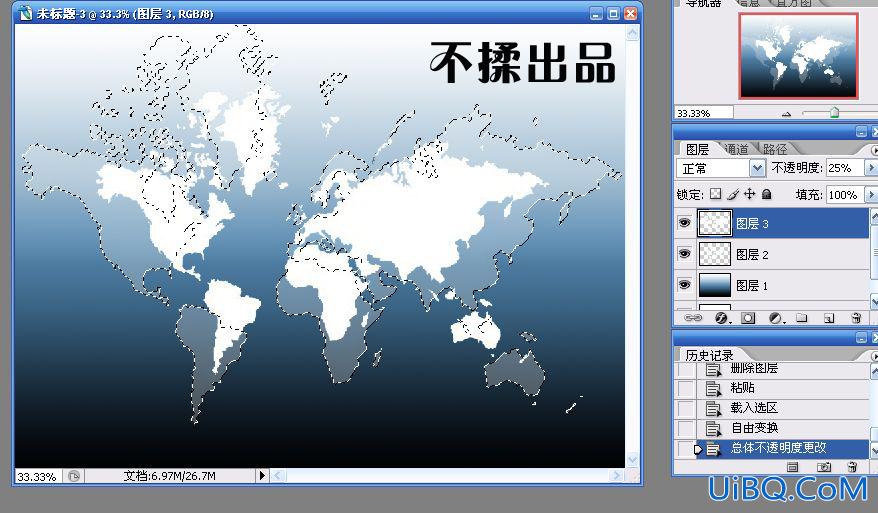Click the document vertical scrollbar up arrow
This screenshot has height=513, width=878.
click(x=632, y=34)
